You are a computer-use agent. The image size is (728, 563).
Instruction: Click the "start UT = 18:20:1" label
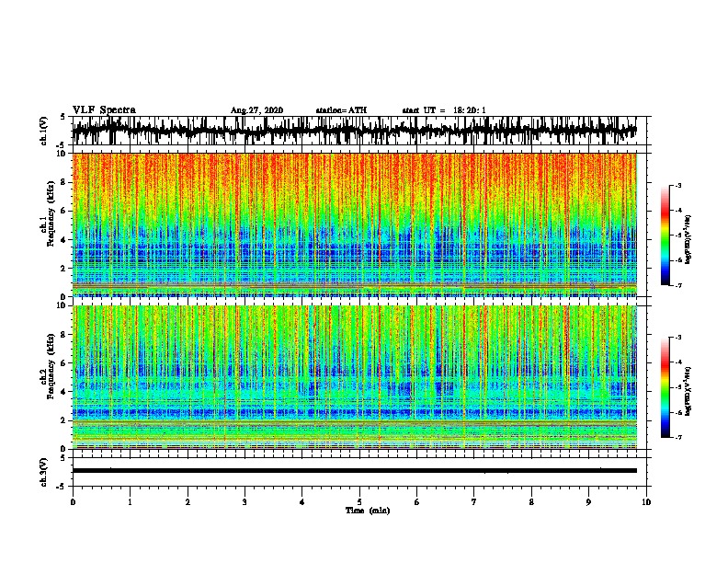click(x=444, y=110)
